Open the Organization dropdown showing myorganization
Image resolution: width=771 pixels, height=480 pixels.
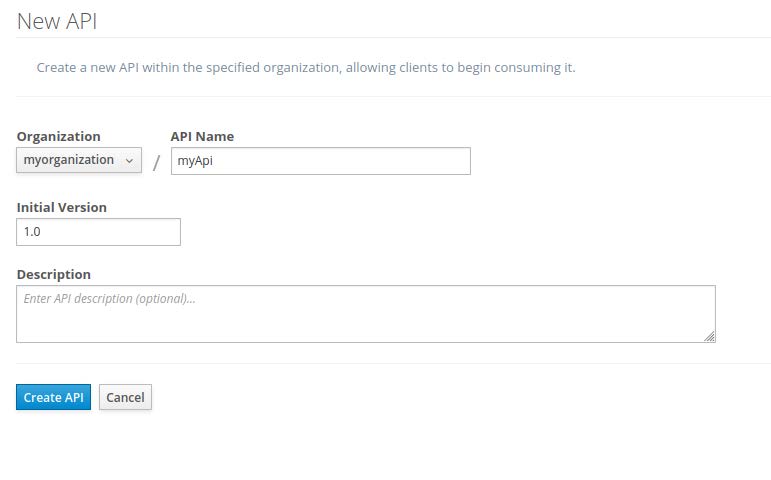click(78, 160)
